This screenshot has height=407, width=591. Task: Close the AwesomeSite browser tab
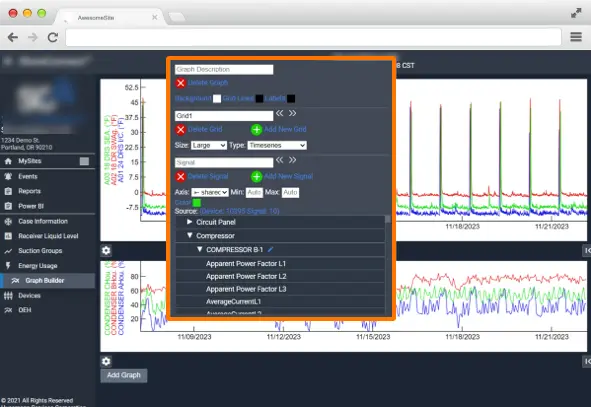155,17
